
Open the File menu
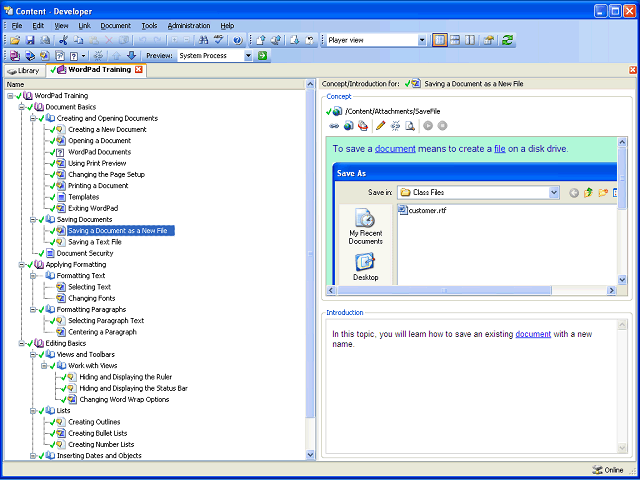click(x=17, y=26)
